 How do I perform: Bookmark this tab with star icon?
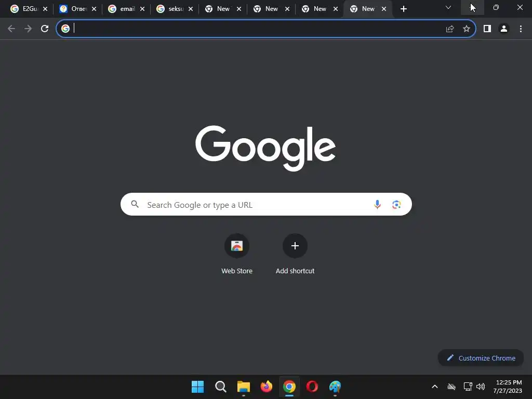(x=467, y=29)
